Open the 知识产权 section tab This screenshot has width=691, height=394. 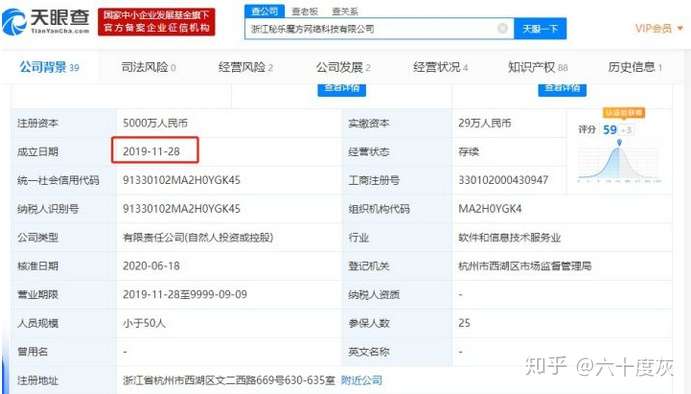point(538,67)
